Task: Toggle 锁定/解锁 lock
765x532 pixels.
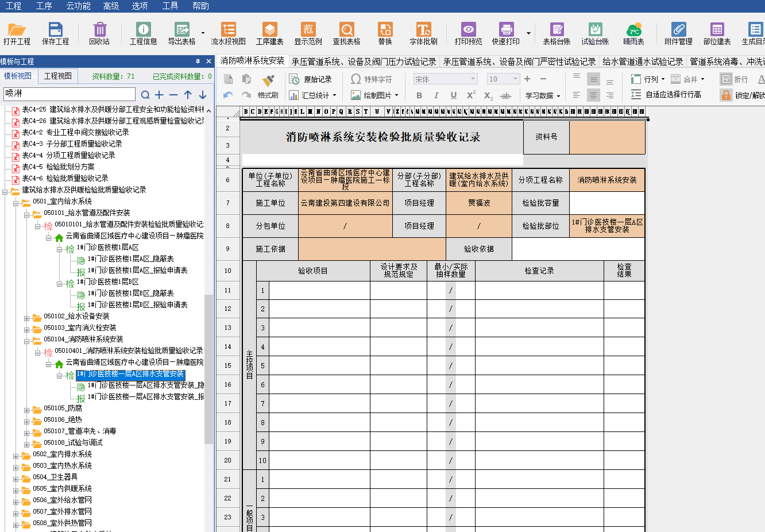Action: [743, 95]
